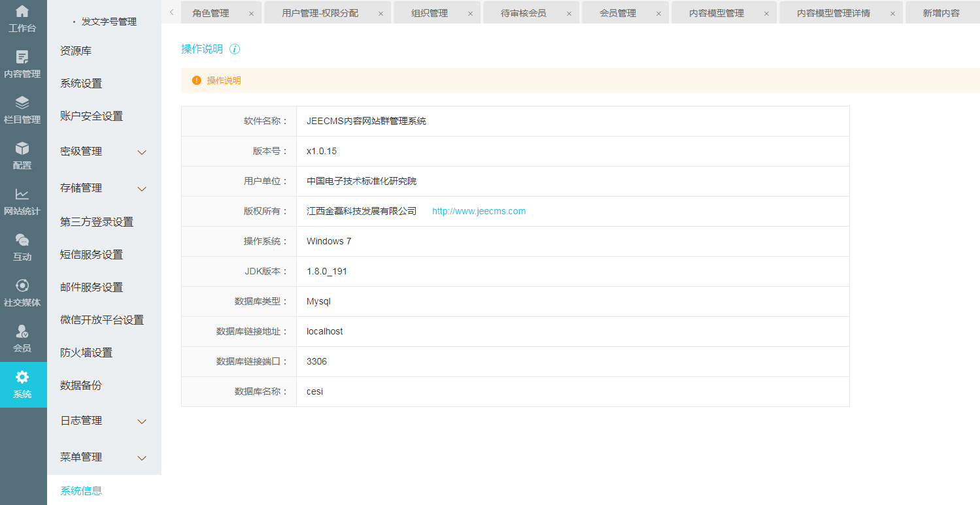Open 数据备份 menu item
The width and height of the screenshot is (980, 505).
pos(81,385)
